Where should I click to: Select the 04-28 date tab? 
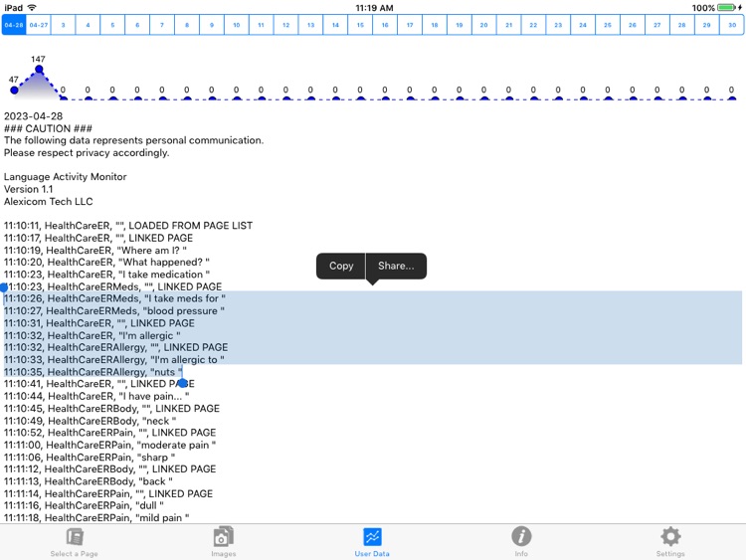pyautogui.click(x=14, y=25)
